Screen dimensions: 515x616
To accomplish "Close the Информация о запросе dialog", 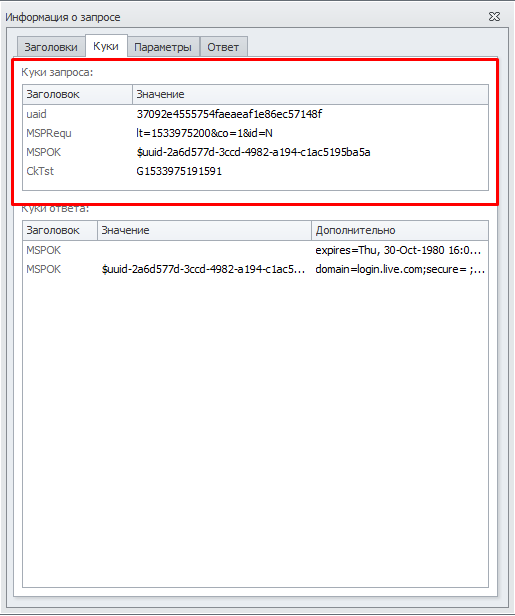I will tap(494, 17).
